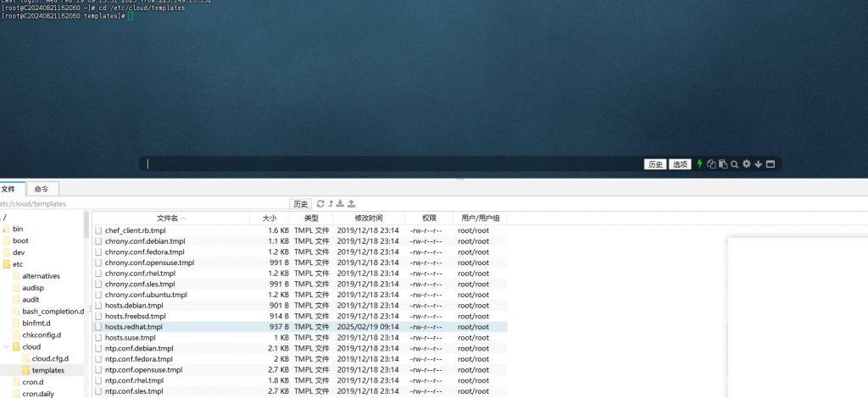Viewport: 868px width, 398px height.
Task: Sort files by 修改时间 column header
Action: tap(369, 218)
